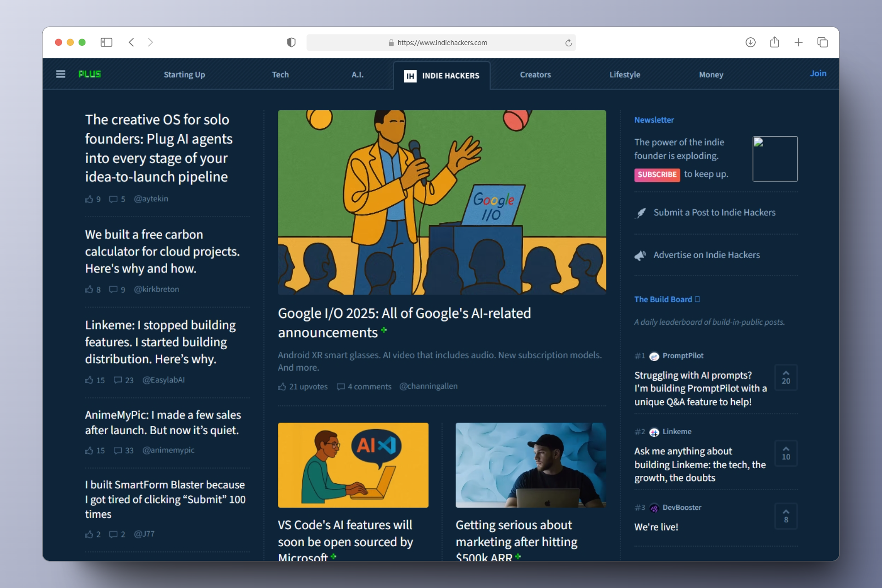The image size is (882, 588).
Task: Upvote the post by @aytekin
Action: coord(89,199)
